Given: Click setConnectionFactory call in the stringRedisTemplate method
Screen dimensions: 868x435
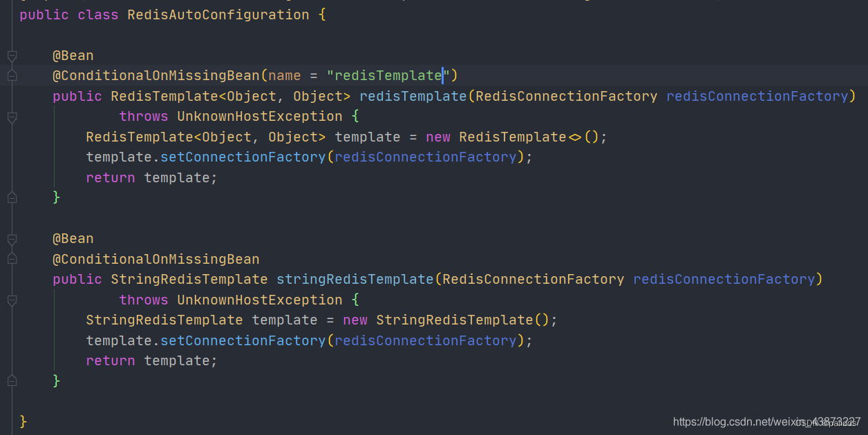Looking at the screenshot, I should pyautogui.click(x=243, y=340).
